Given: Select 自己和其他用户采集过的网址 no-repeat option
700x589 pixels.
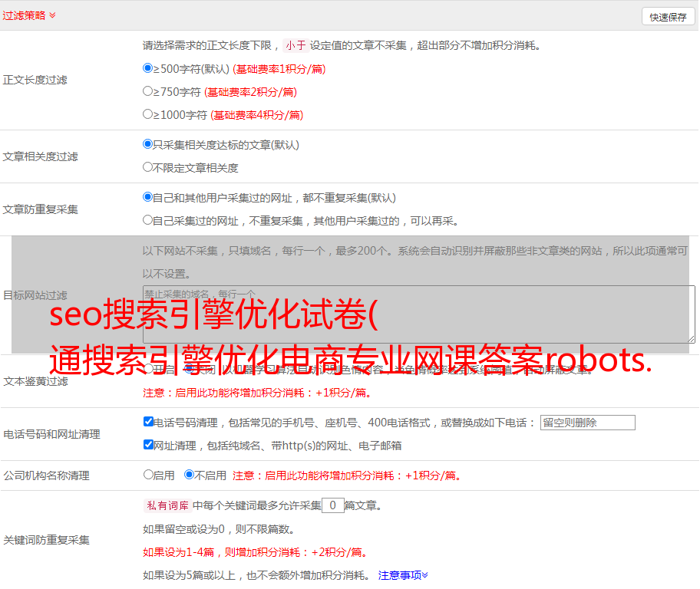Looking at the screenshot, I should (148, 197).
